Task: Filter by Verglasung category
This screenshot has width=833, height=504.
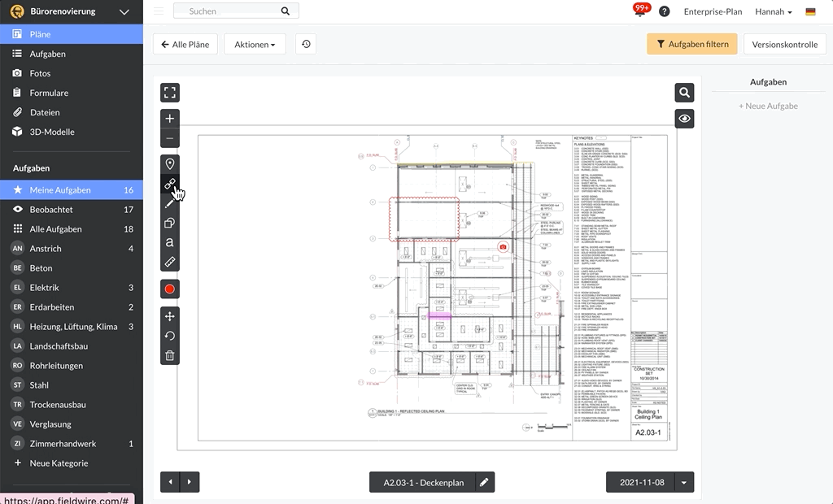Action: coord(72,424)
